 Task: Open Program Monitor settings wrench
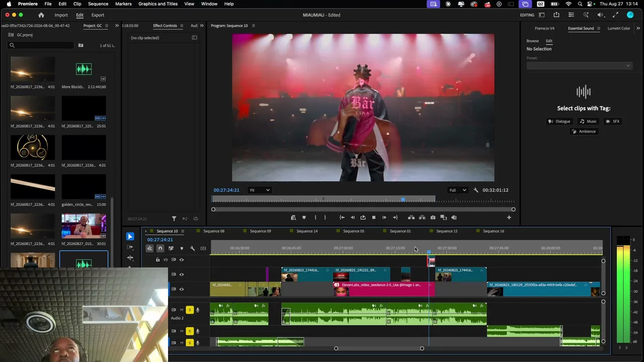click(x=475, y=190)
